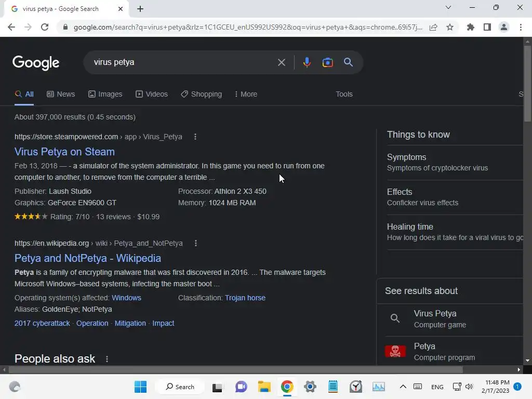Open 'Petya and NotPetya - Wikipedia' result
532x399 pixels.
[87, 258]
